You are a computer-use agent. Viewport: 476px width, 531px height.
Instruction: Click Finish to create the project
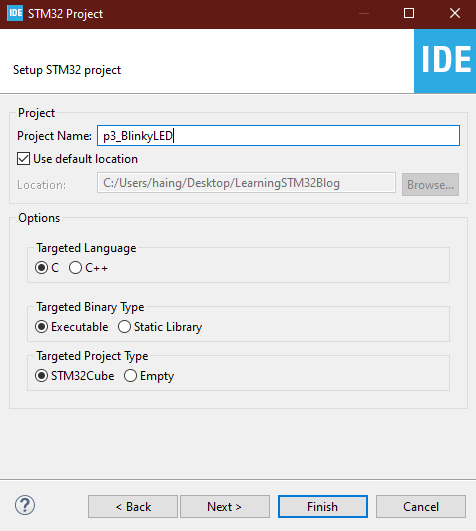click(x=323, y=507)
